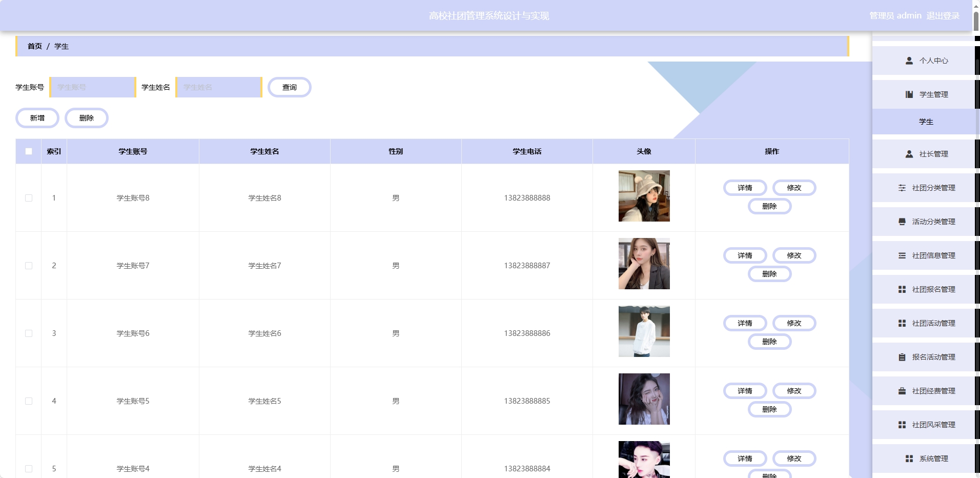Check the row checkbox for 学生账号6
This screenshot has height=478, width=980.
pos(29,333)
